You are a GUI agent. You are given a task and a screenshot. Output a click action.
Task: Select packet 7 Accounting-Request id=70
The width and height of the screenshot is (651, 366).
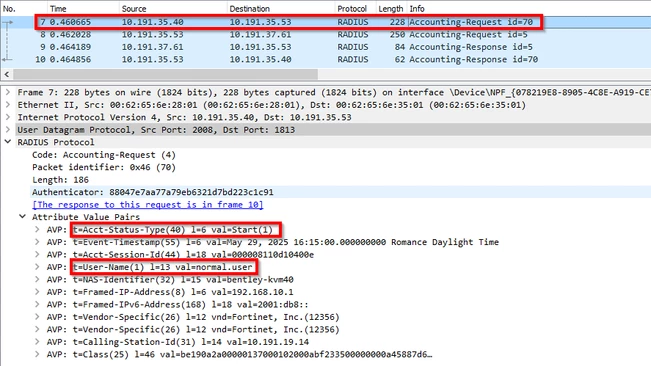[326, 22]
